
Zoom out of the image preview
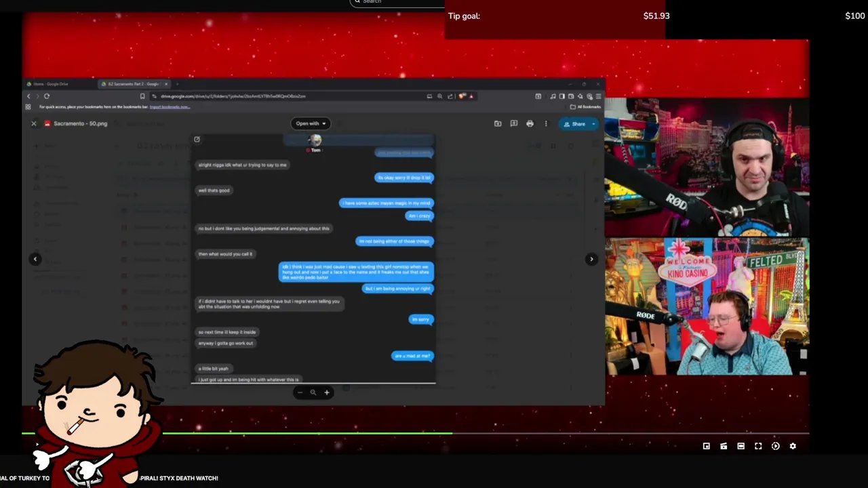(x=300, y=392)
